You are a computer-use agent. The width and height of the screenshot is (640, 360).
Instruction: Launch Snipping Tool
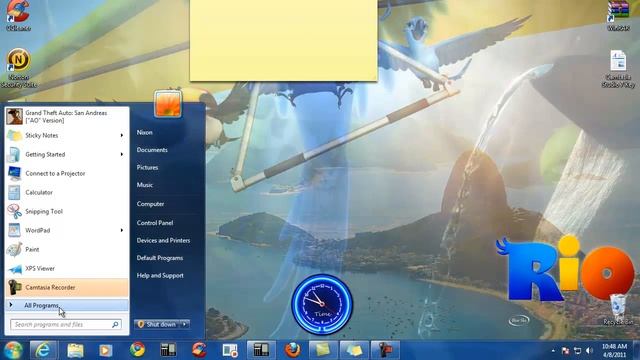[x=67, y=211]
